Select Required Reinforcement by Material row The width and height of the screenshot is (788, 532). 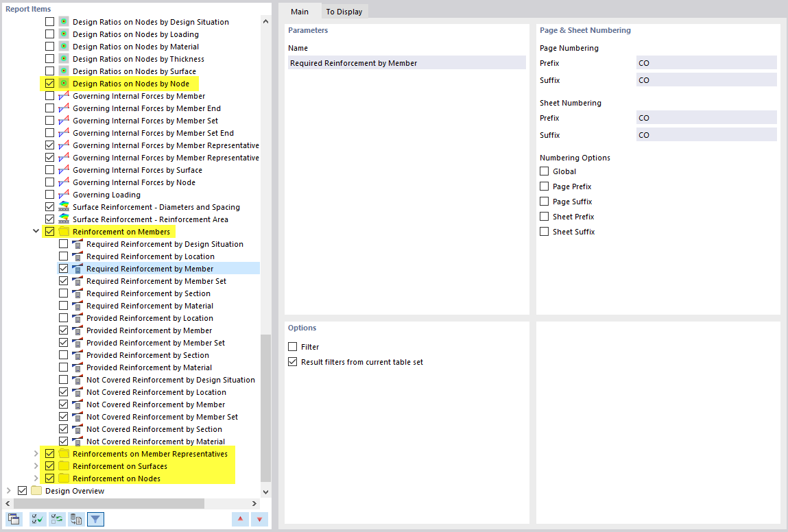coord(150,306)
